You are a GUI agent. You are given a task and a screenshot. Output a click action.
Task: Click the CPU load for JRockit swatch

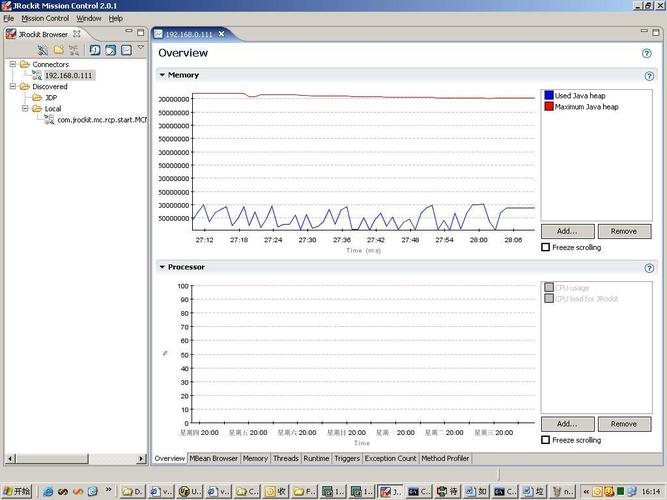pyautogui.click(x=549, y=299)
